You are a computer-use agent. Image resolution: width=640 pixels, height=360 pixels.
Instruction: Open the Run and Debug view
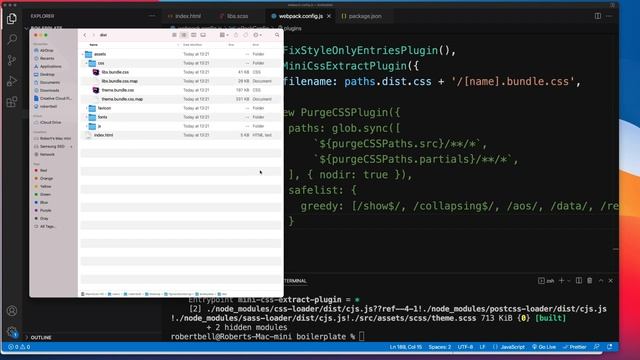click(x=12, y=81)
